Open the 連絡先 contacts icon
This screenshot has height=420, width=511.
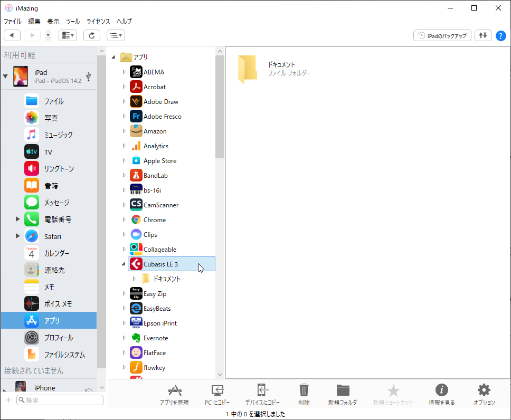point(32,270)
